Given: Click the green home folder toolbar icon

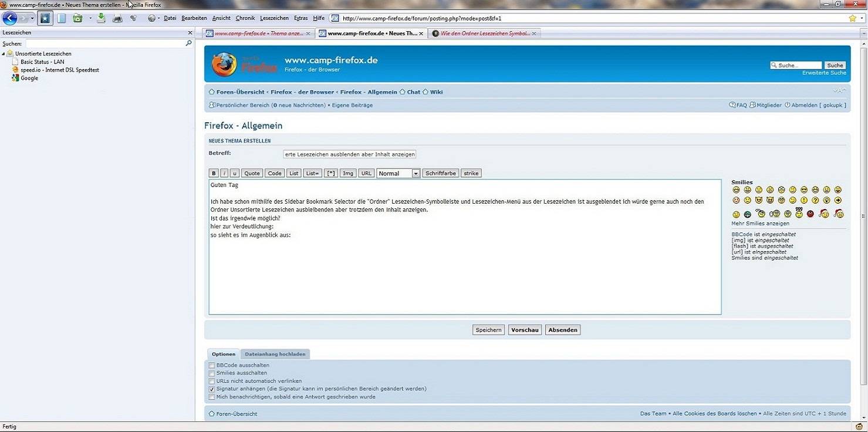Looking at the screenshot, I should click(77, 18).
